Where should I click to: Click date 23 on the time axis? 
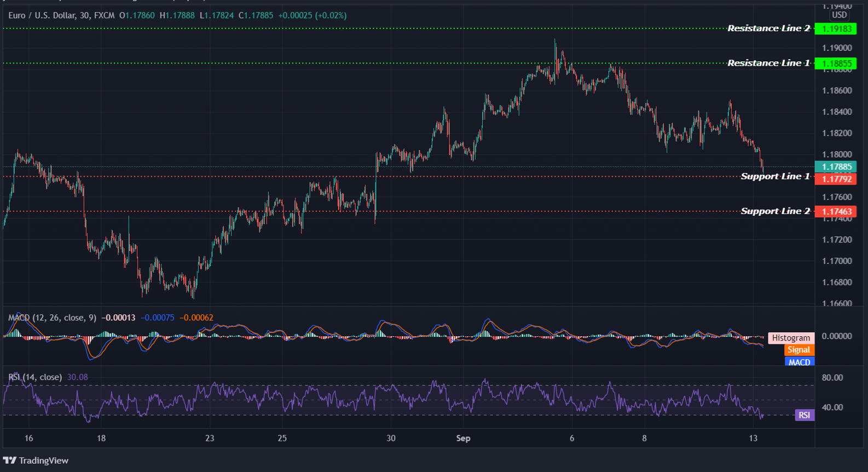click(x=210, y=438)
